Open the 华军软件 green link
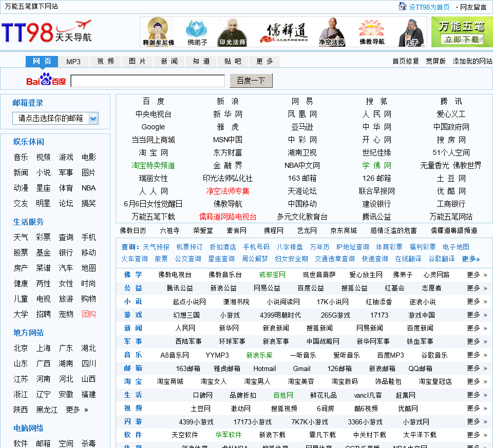Image resolution: width=493 pixels, height=448 pixels. tap(228, 435)
